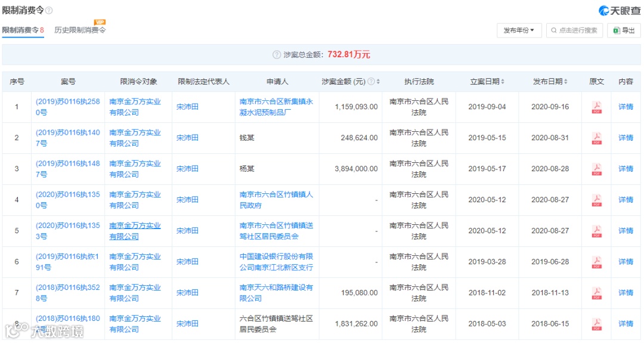Click help icon beside 涉案总金额
The height and width of the screenshot is (343, 644).
coord(277,55)
